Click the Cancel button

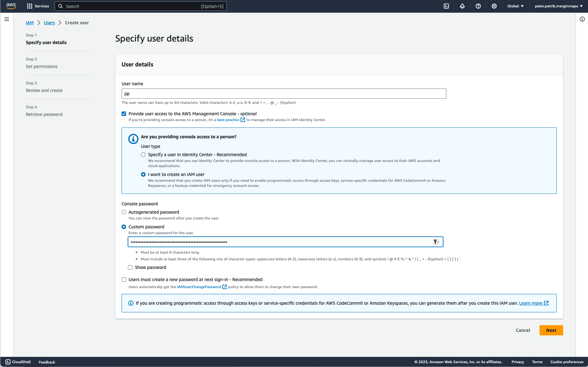click(523, 330)
